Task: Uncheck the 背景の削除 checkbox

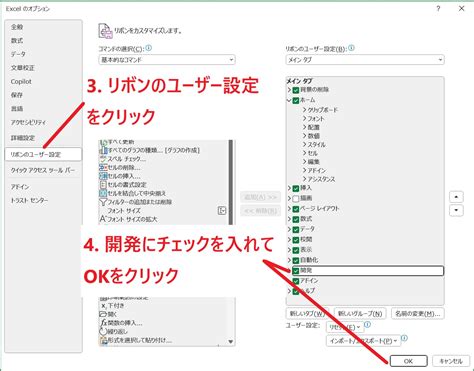Action: [296, 90]
